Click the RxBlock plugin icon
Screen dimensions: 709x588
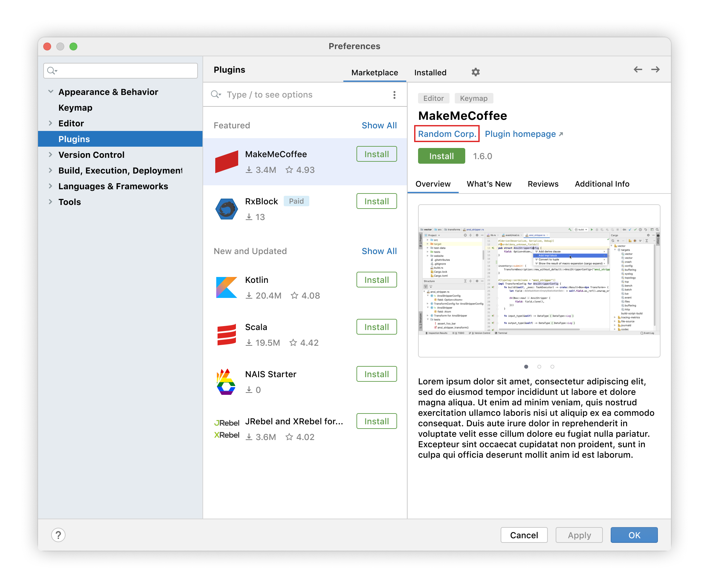point(226,209)
